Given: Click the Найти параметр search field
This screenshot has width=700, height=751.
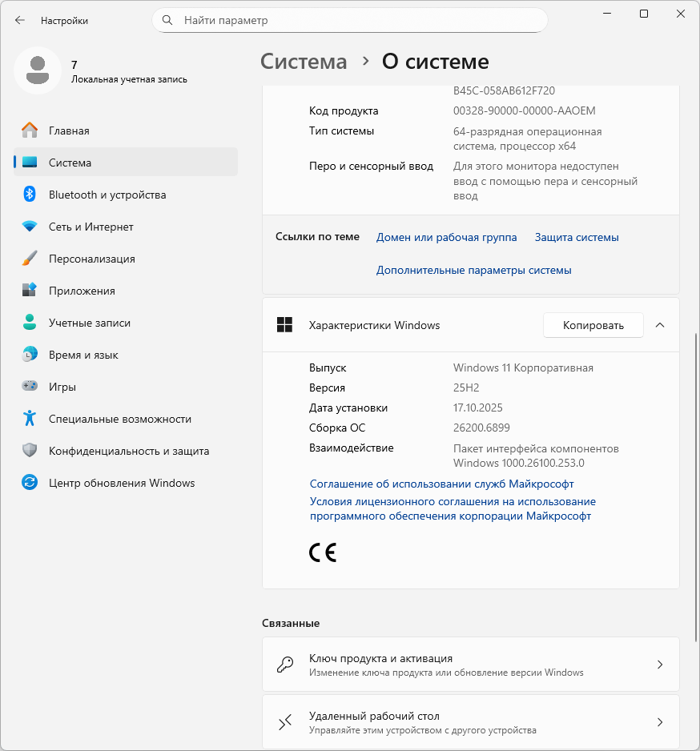Looking at the screenshot, I should (x=350, y=20).
